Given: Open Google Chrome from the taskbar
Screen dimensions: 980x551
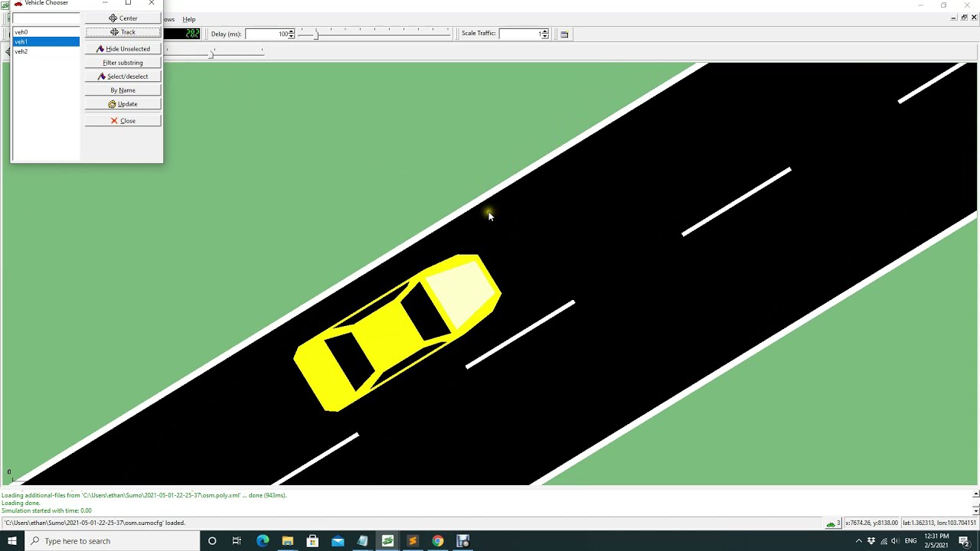Looking at the screenshot, I should 437,541.
